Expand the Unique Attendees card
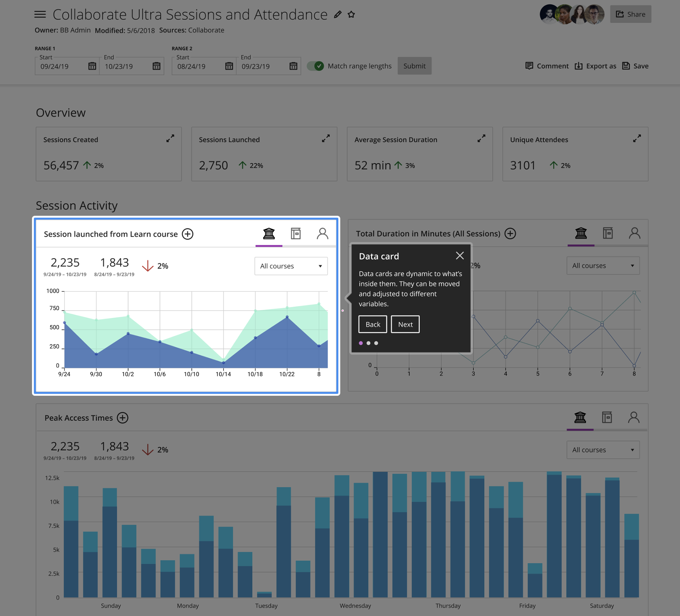Screen dimensions: 680x616 click(637, 138)
